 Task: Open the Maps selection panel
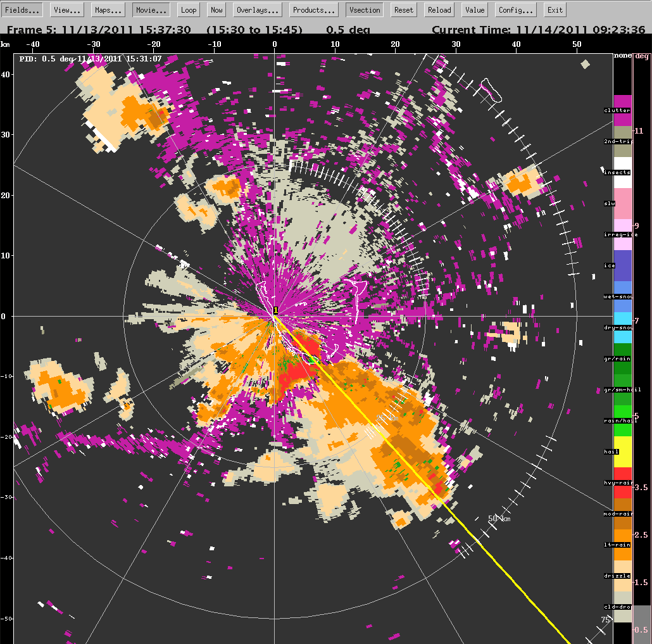coord(109,9)
